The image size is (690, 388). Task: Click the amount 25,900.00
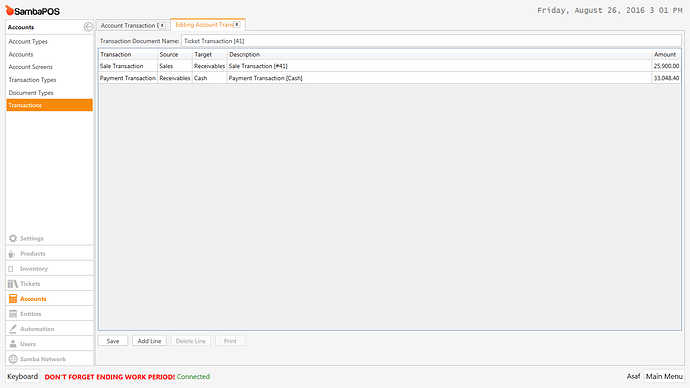pos(666,66)
